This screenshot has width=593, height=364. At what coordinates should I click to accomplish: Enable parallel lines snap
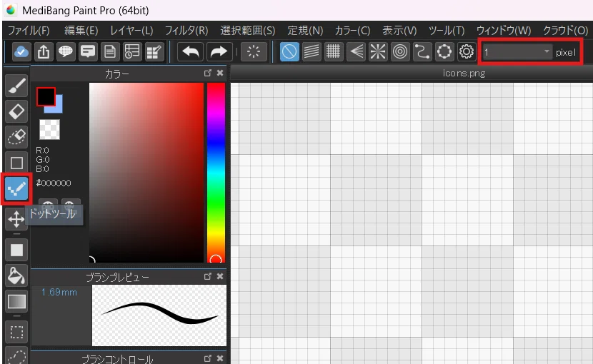point(312,52)
